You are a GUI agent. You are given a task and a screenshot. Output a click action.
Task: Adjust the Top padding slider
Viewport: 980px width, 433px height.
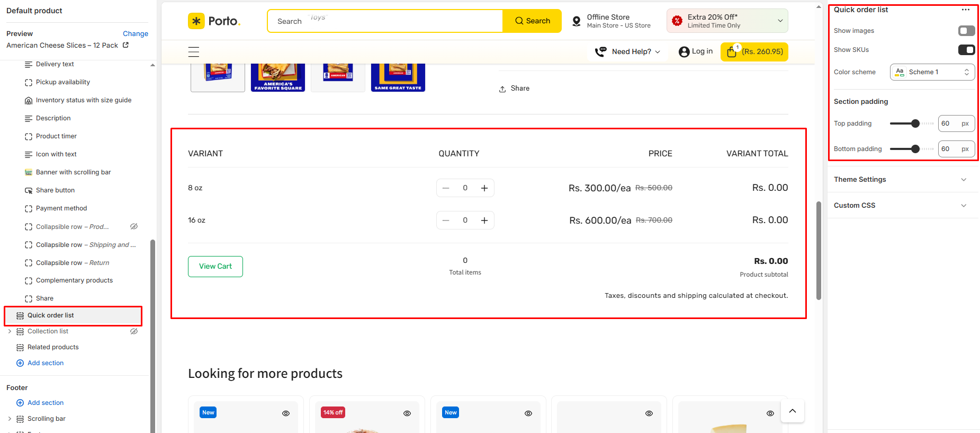click(x=915, y=123)
